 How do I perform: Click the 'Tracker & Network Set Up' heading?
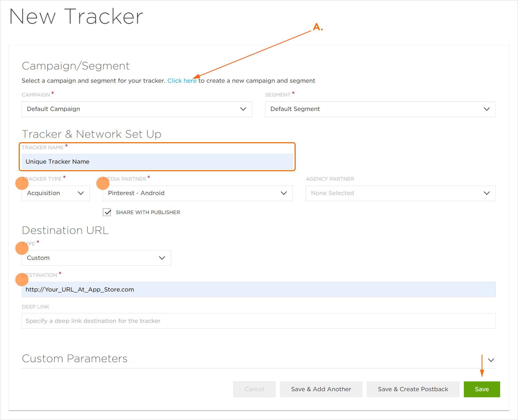tap(92, 134)
